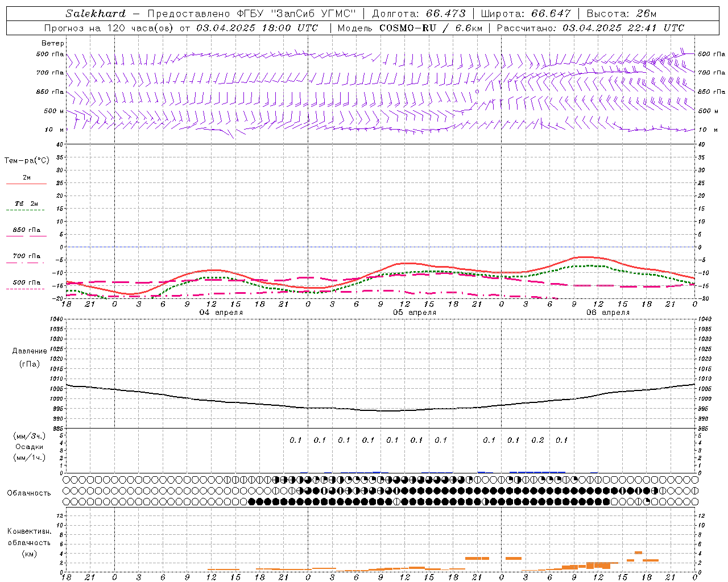Select the '0.2' precipitation amount value
The height and width of the screenshot is (582, 728).
(537, 440)
